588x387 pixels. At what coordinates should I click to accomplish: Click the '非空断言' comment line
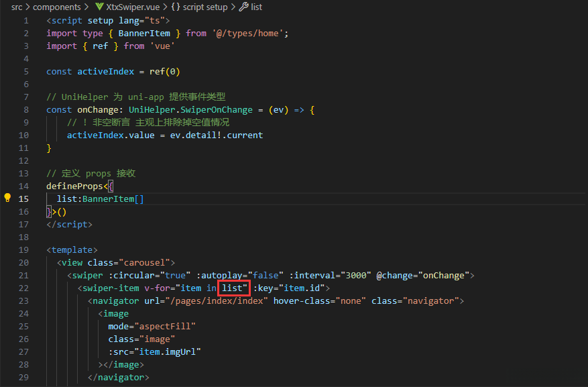pos(148,123)
